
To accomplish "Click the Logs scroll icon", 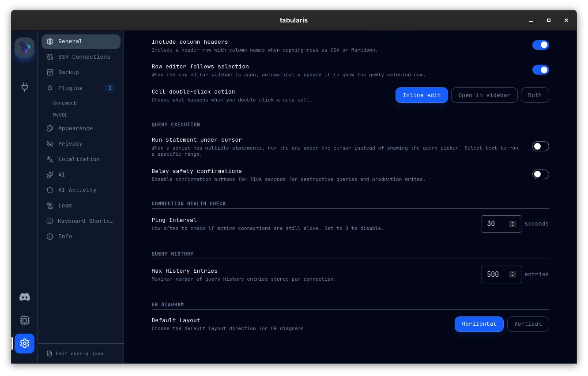I will (x=50, y=206).
